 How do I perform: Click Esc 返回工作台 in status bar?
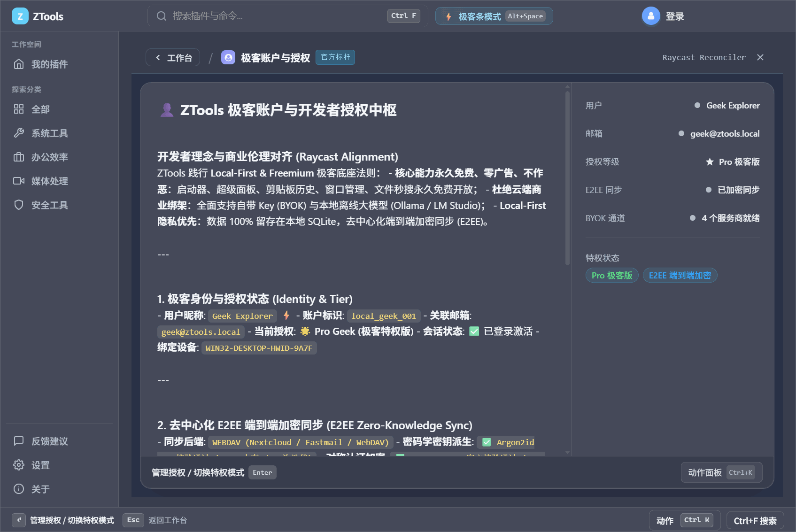click(155, 520)
